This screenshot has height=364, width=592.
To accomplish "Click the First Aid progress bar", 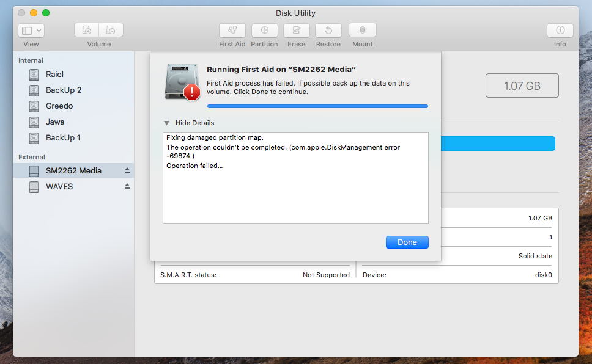I will 317,106.
